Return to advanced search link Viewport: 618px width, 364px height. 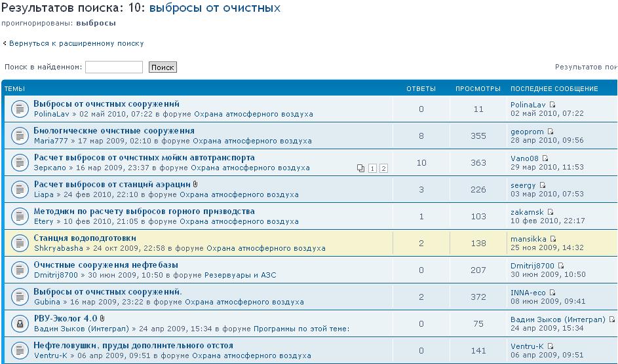coord(76,43)
